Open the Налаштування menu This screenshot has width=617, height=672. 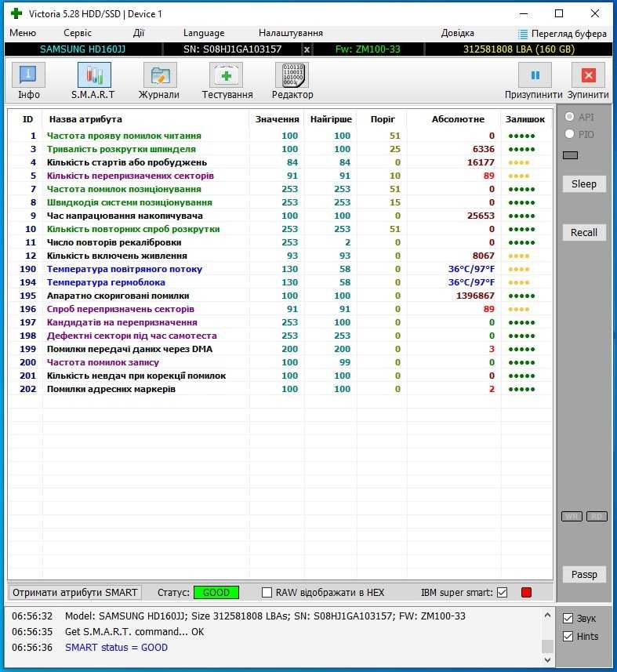(x=291, y=33)
